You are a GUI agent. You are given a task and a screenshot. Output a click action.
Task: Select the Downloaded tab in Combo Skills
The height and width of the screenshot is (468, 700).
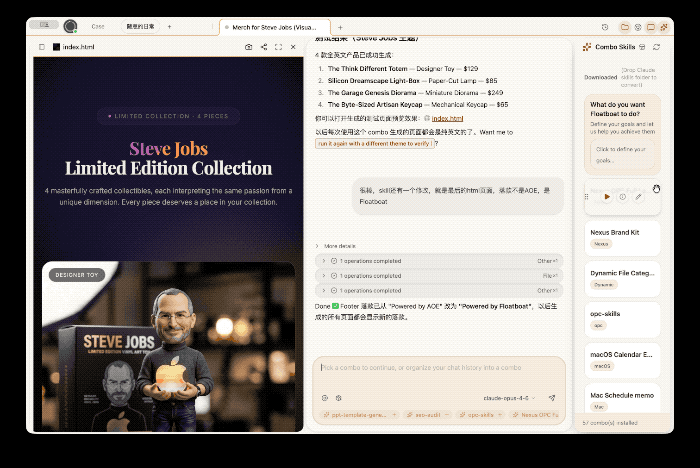[600, 77]
